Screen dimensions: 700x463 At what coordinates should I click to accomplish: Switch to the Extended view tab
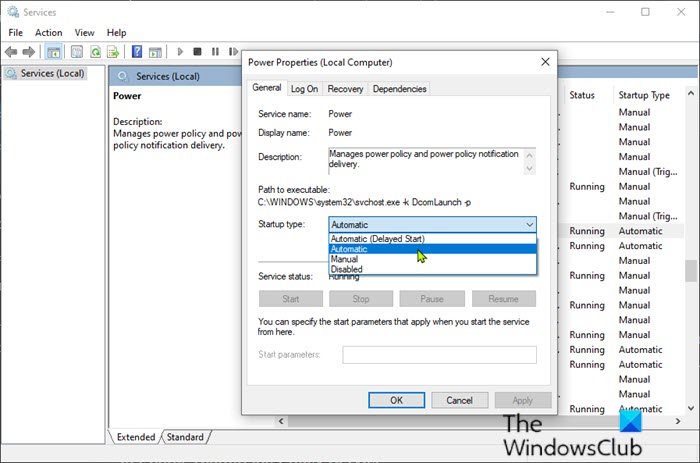tap(136, 437)
